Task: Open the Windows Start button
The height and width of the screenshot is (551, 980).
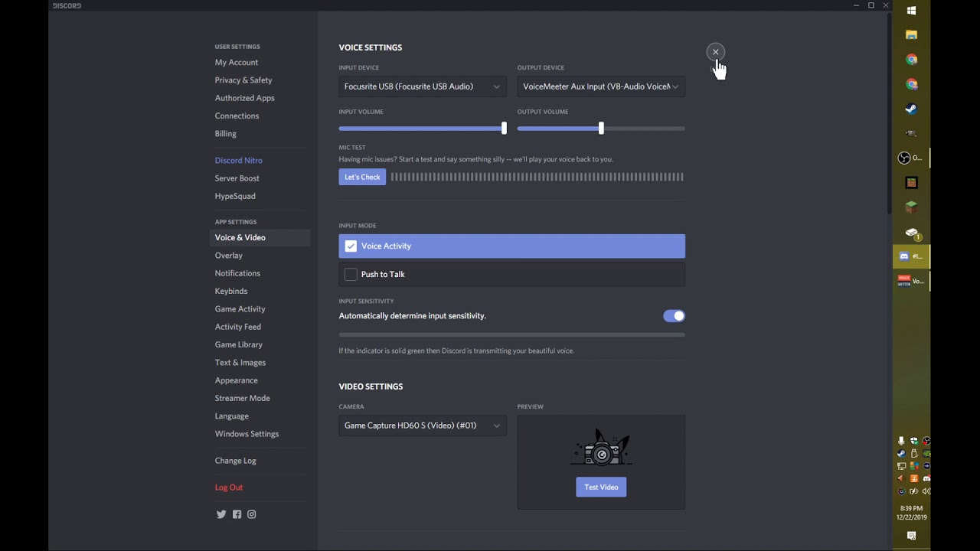Action: [x=911, y=11]
